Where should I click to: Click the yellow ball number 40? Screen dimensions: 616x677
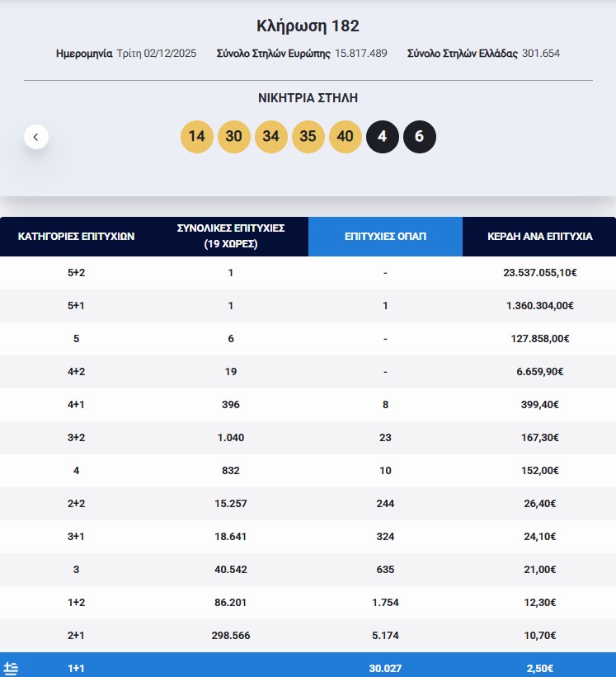(345, 137)
